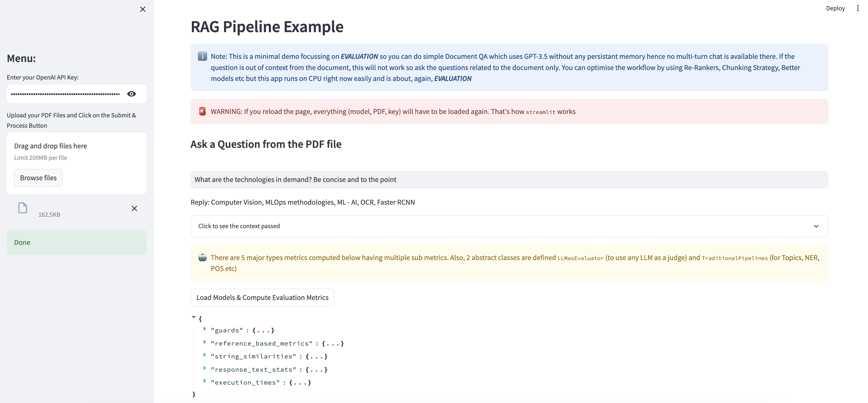Click the uploaded PDF file icon
Screen dimensions: 868x403
(23, 208)
